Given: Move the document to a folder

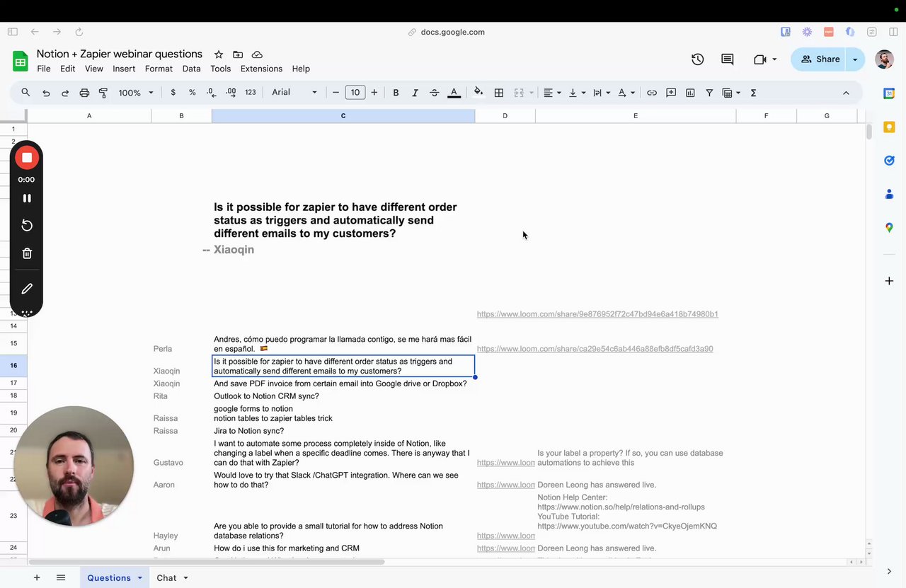Looking at the screenshot, I should pos(238,54).
